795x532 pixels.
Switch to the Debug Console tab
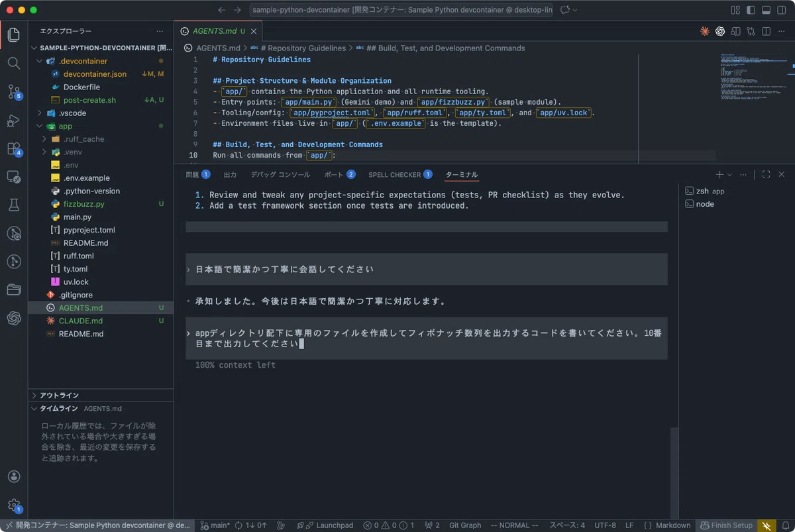pos(280,174)
